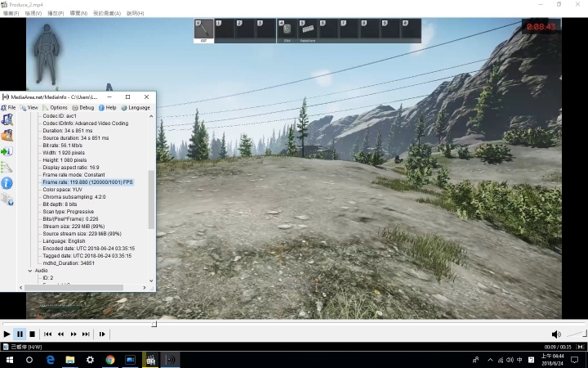Open the 檢視(V) menu

[x=33, y=13]
